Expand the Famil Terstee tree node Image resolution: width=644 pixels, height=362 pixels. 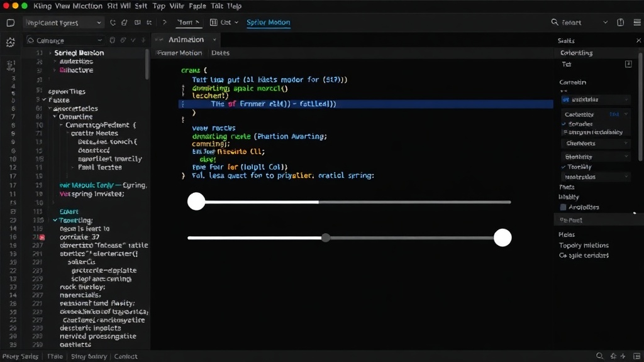click(73, 167)
